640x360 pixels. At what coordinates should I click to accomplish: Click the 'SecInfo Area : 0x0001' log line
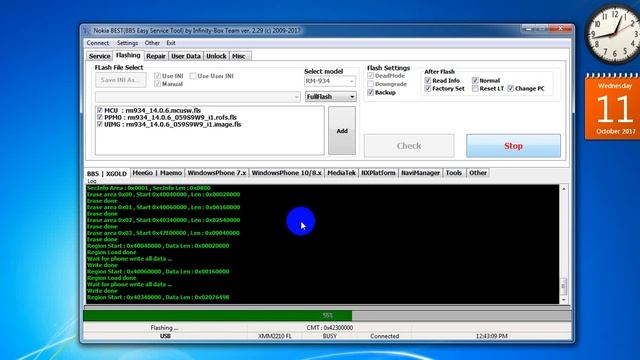tap(149, 188)
